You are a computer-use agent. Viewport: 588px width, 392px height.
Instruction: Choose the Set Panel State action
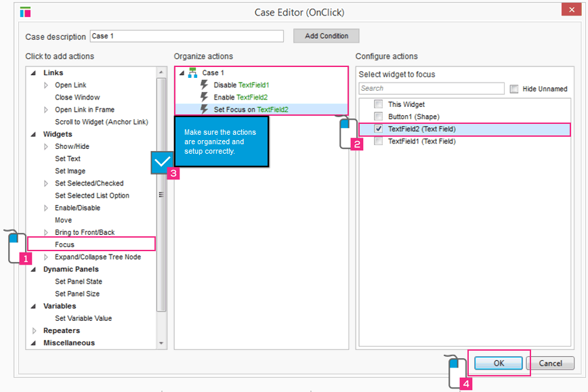click(79, 282)
